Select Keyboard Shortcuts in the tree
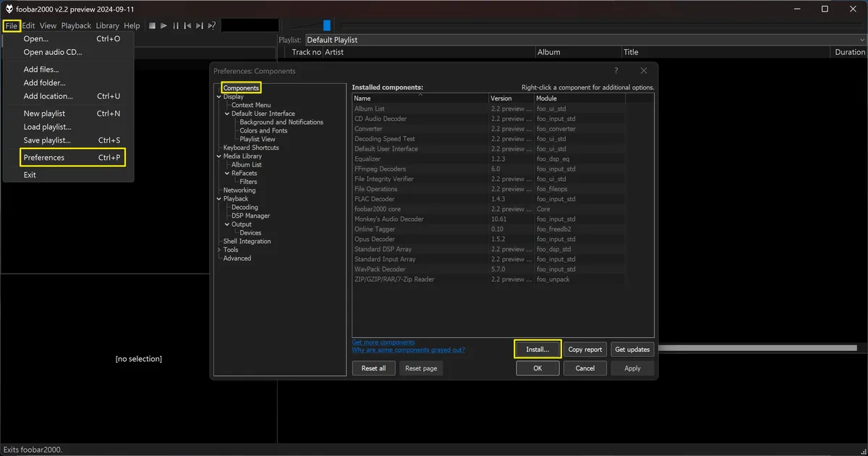 251,148
